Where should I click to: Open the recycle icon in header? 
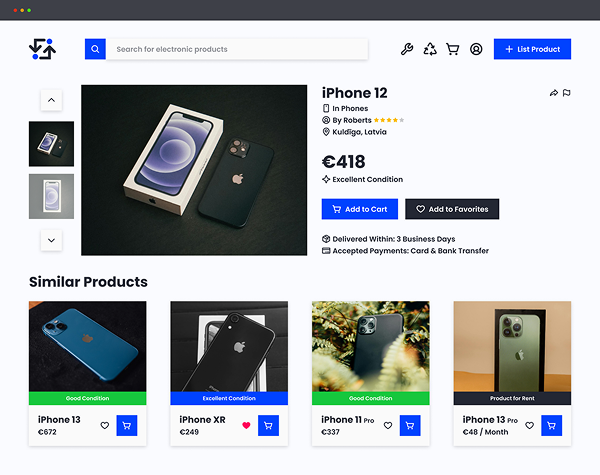[430, 49]
